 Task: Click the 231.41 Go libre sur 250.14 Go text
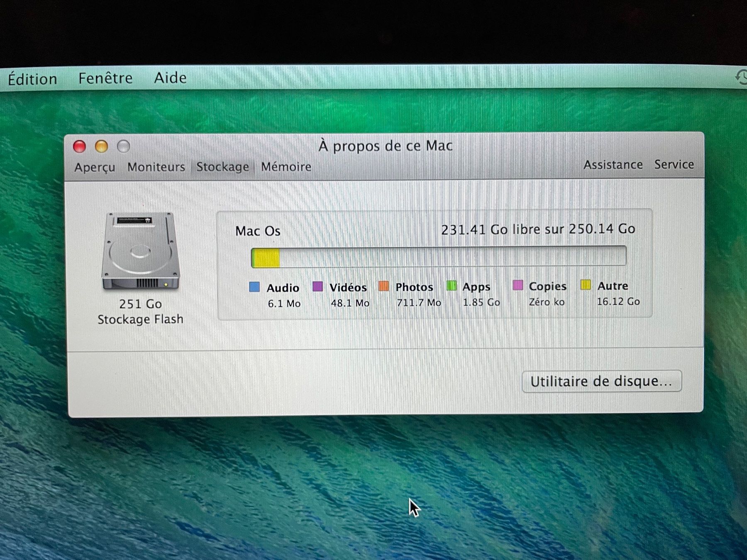click(x=538, y=229)
